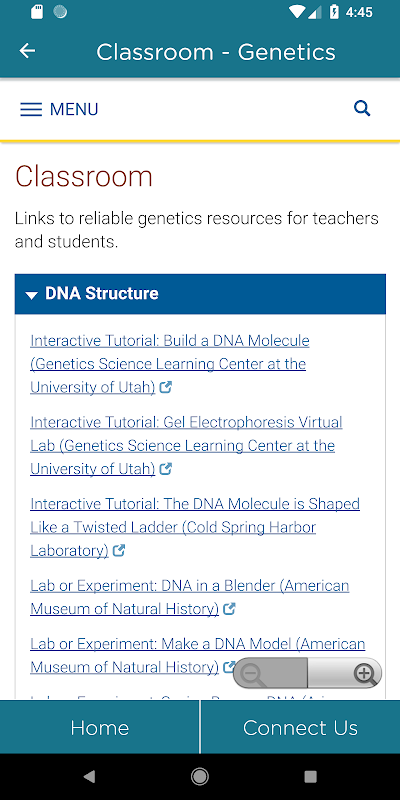Viewport: 400px width, 800px height.
Task: Click the search magnifier icon
Action: [362, 108]
